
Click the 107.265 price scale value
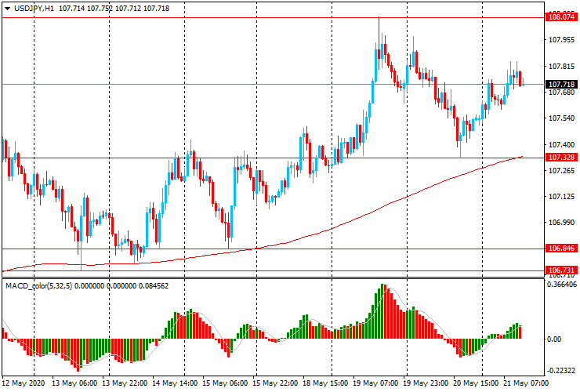561,171
